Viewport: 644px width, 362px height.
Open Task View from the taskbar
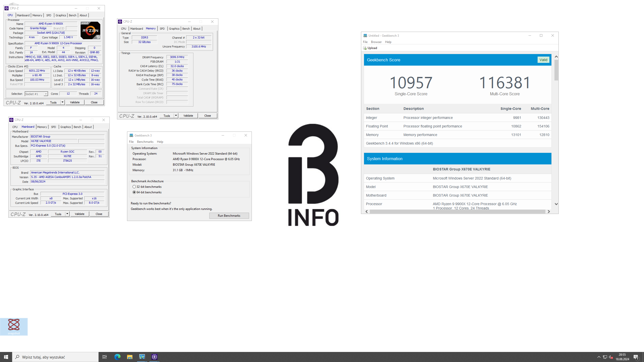[x=105, y=357]
